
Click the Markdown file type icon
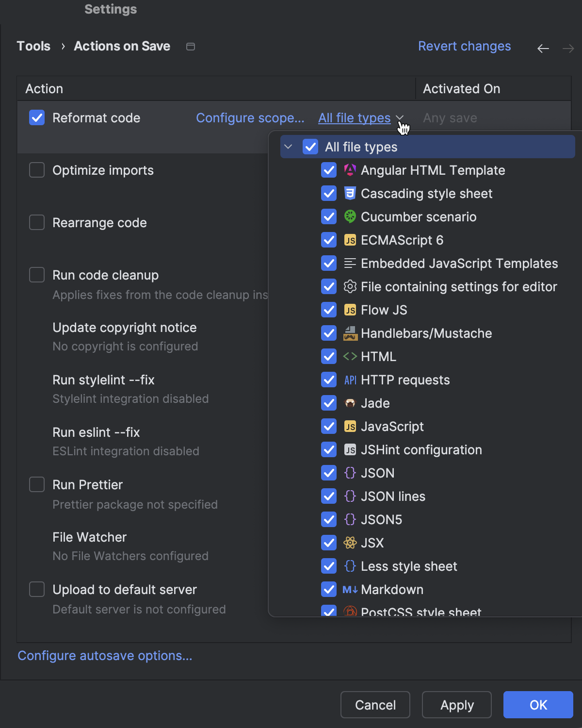pos(350,590)
